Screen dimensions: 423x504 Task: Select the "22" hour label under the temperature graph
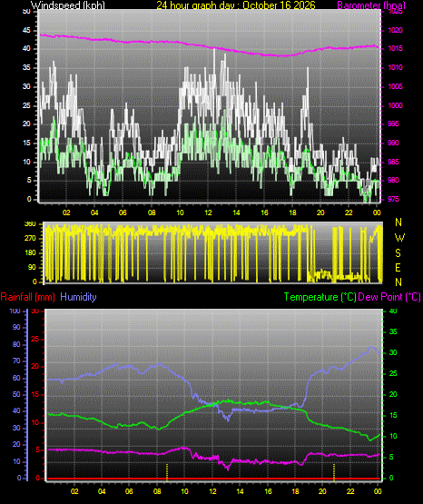pyautogui.click(x=350, y=491)
